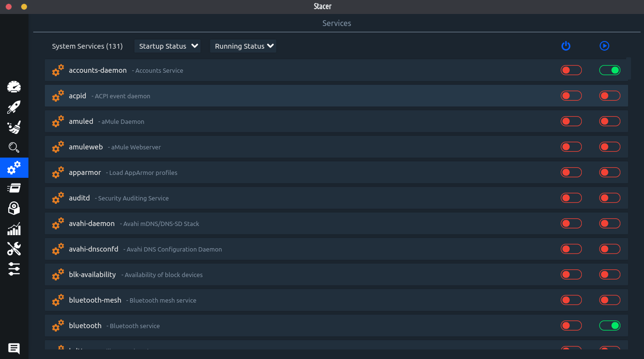This screenshot has width=644, height=359.
Task: Open Resources chart icon
Action: 14,228
